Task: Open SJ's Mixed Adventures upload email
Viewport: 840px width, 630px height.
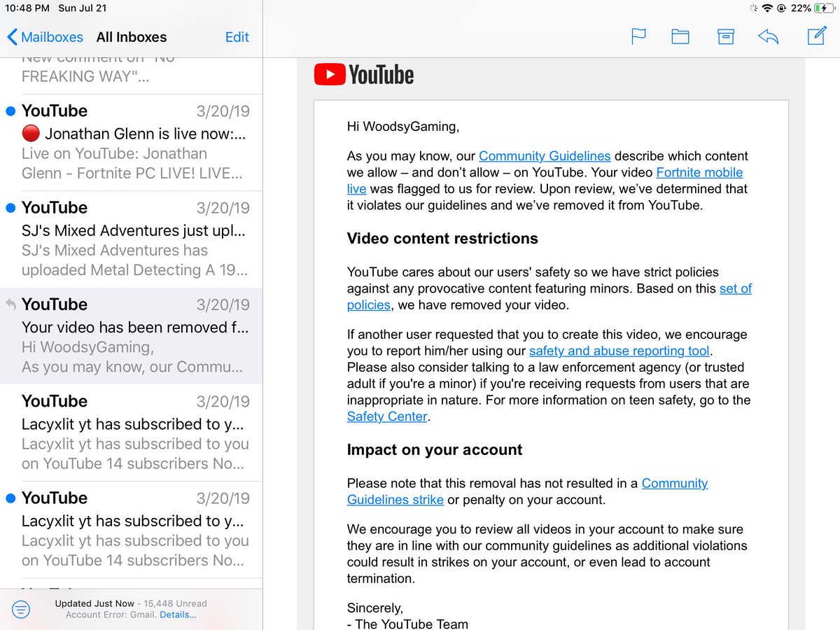Action: tap(132, 239)
